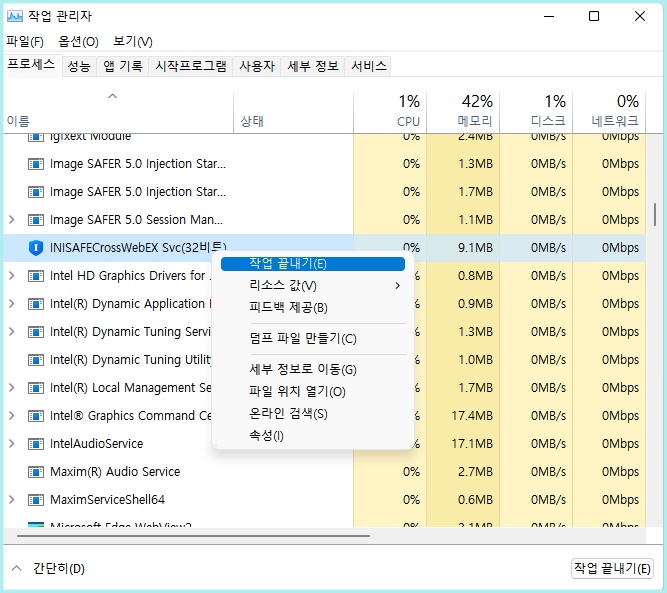Image resolution: width=667 pixels, height=593 pixels.
Task: Choose 온라인 검색(S) menu entry
Action: coord(313,413)
